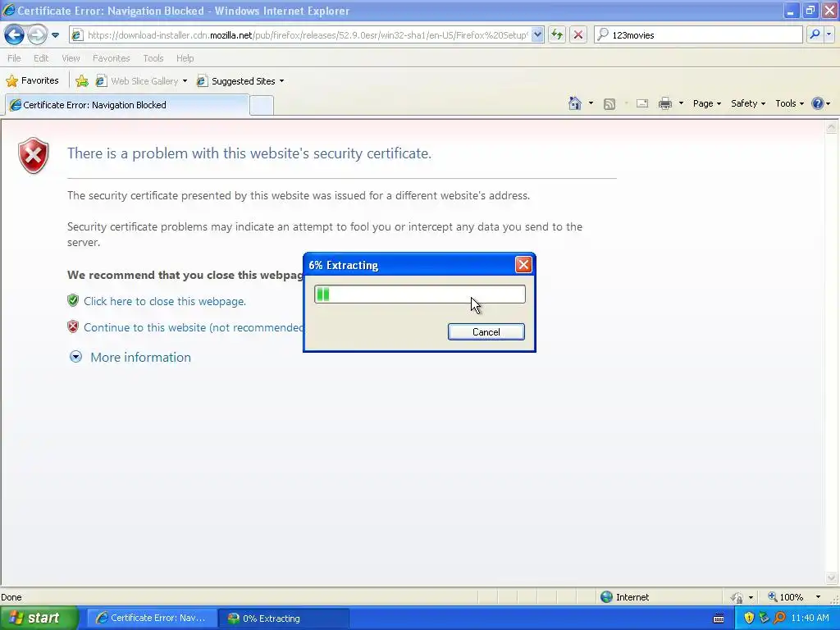Open the Favorites star button

pos(32,81)
